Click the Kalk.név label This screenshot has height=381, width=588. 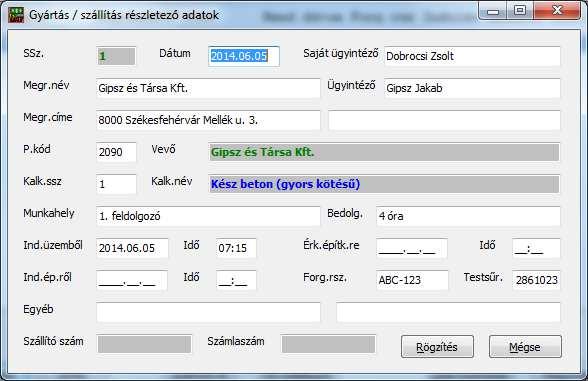pos(172,182)
